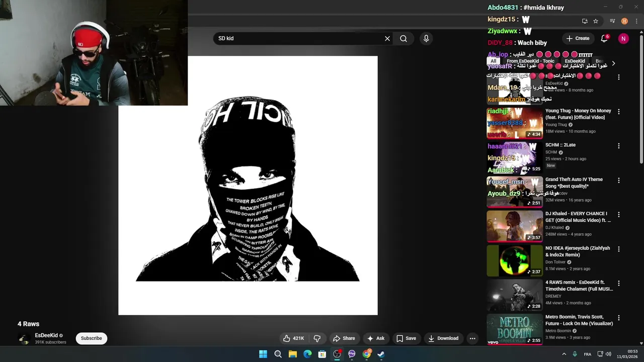Screen dimensions: 644x362
Task: Download the video
Action: 443,338
